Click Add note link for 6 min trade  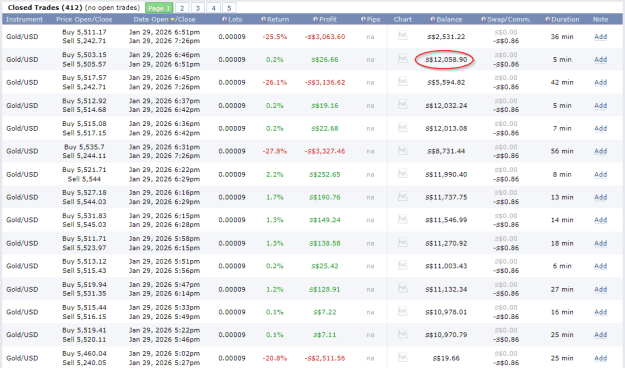tap(600, 266)
